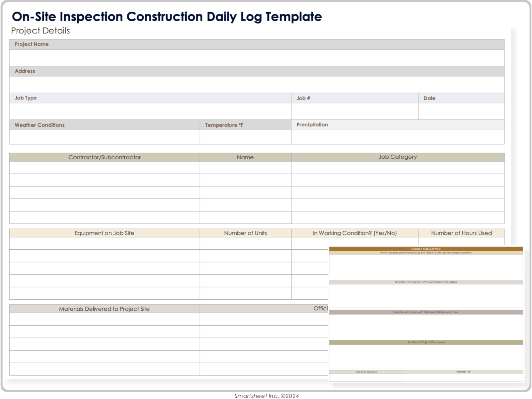Select the Job Category column header
The image size is (532, 399).
(398, 157)
